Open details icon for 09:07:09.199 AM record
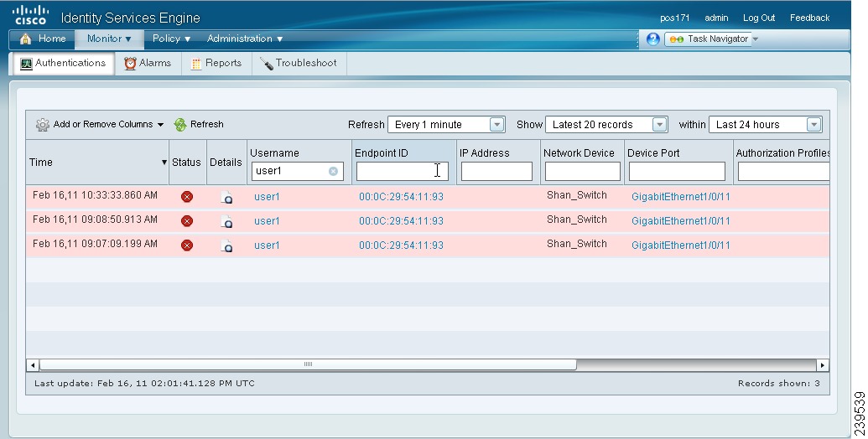The height and width of the screenshot is (439, 868). [x=226, y=245]
